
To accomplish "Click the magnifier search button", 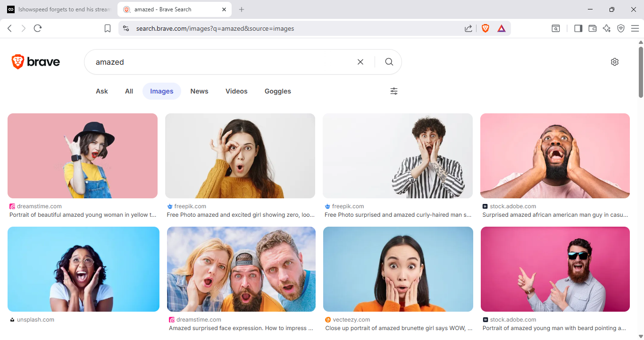I will coord(389,62).
